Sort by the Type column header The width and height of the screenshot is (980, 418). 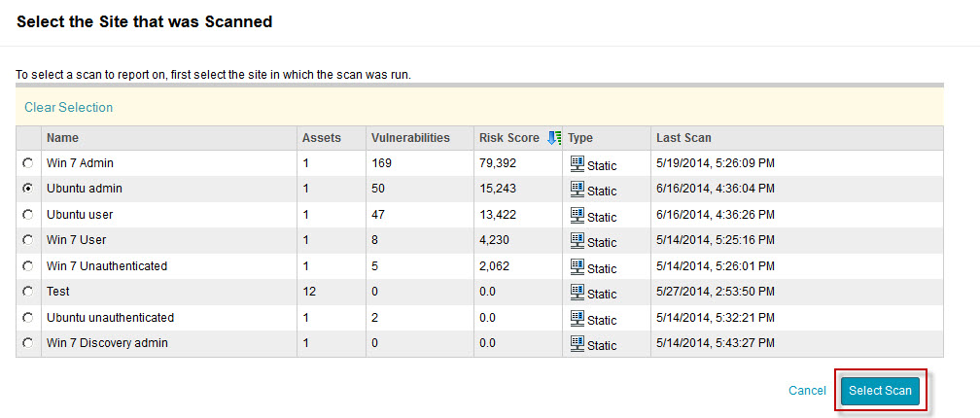tap(580, 138)
